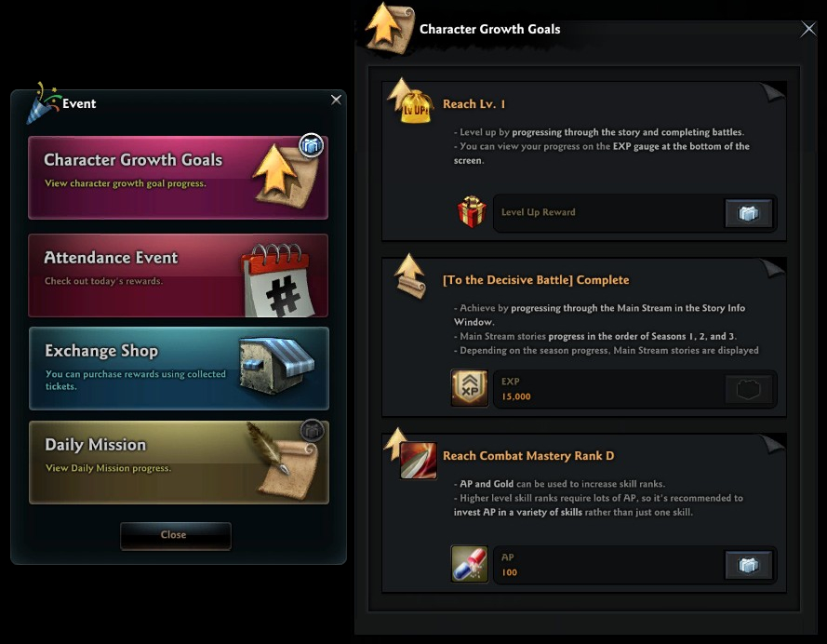827x644 pixels.
Task: Click the red gift box Level Up icon
Action: coord(472,212)
